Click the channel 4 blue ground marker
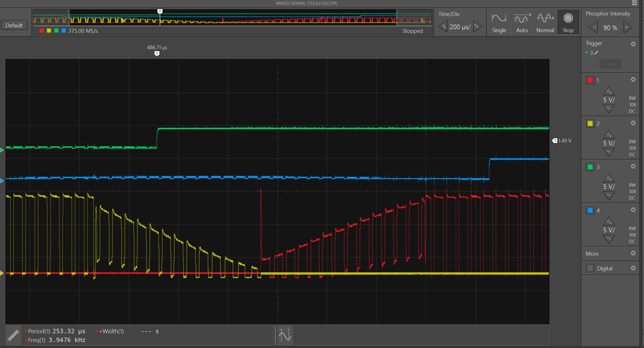The width and height of the screenshot is (644, 348). 2,181
